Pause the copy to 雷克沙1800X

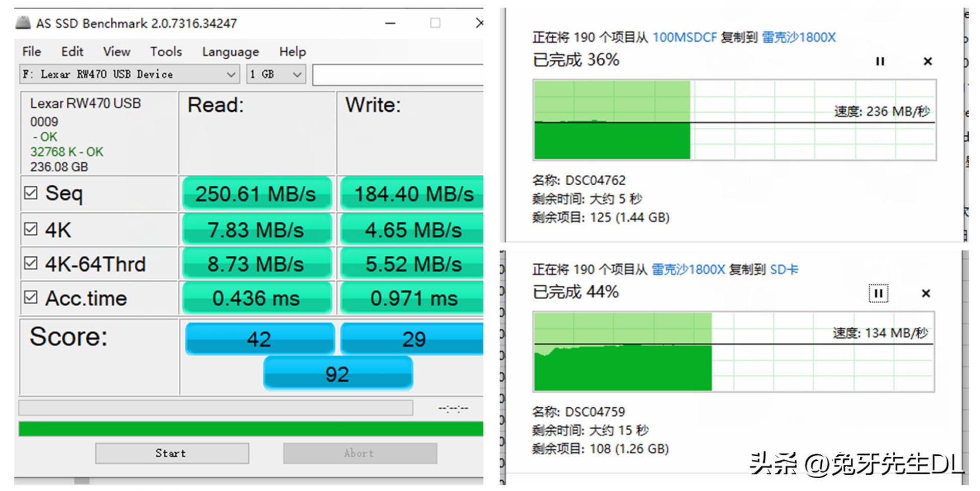pos(879,62)
